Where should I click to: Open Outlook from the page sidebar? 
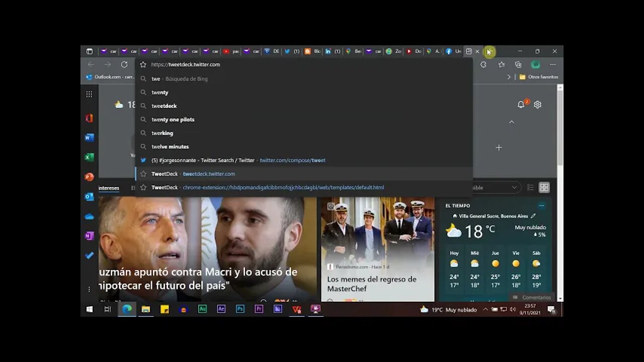[x=89, y=197]
